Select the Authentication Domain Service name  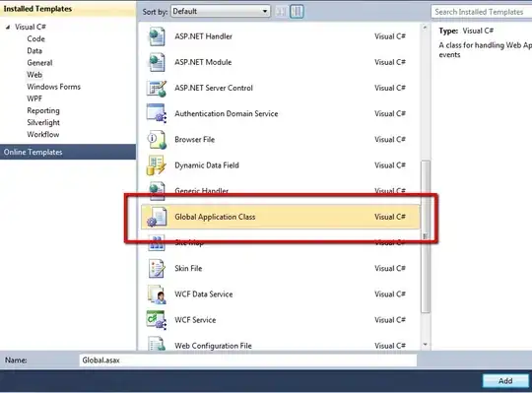[x=227, y=114]
